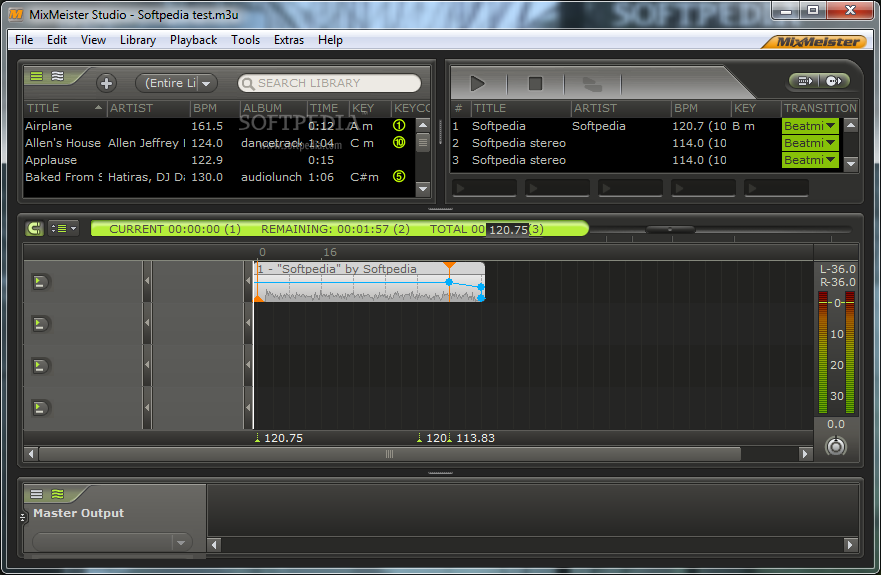Open transition dropdown for playlist track 3
This screenshot has height=575, width=881.
(x=830, y=160)
